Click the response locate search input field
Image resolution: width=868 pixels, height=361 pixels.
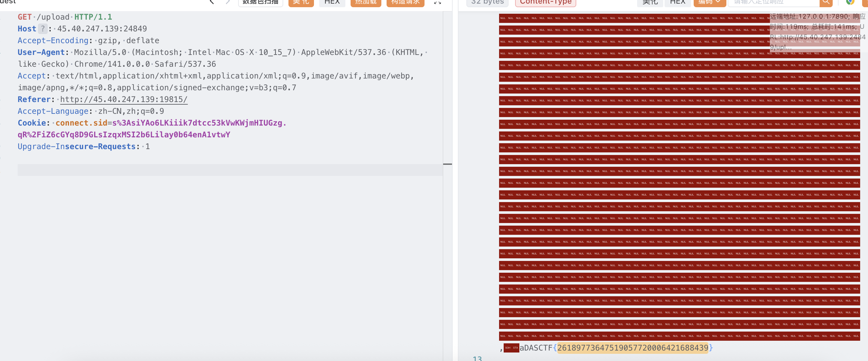tap(773, 2)
